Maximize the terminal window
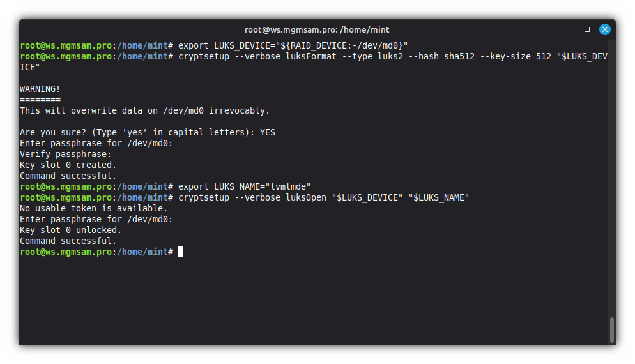 tap(587, 29)
